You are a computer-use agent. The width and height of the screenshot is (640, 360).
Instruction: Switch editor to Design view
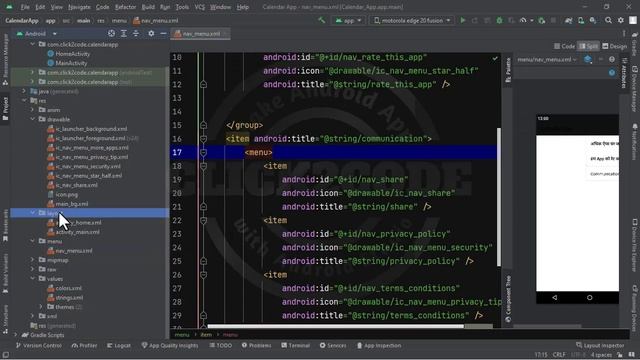pyautogui.click(x=614, y=46)
